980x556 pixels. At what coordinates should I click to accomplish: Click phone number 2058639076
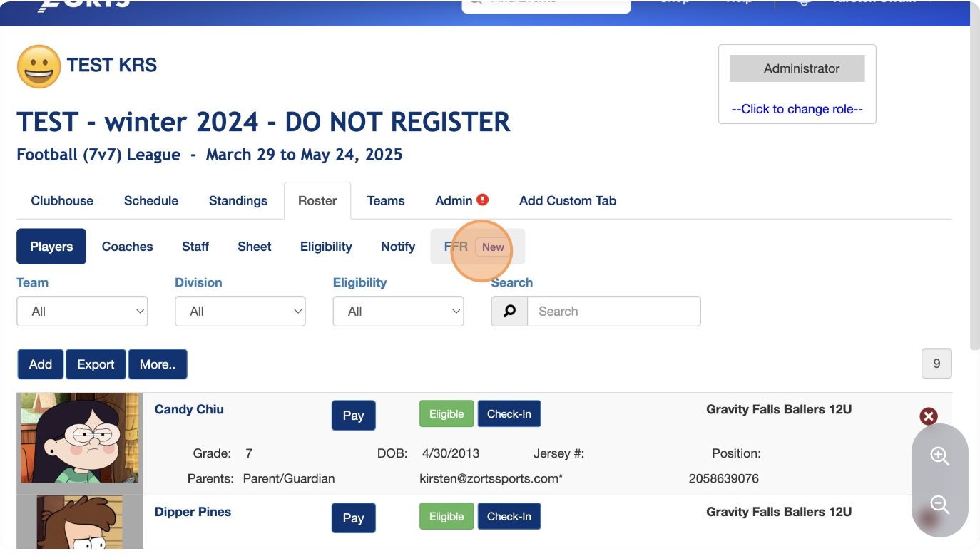(724, 478)
